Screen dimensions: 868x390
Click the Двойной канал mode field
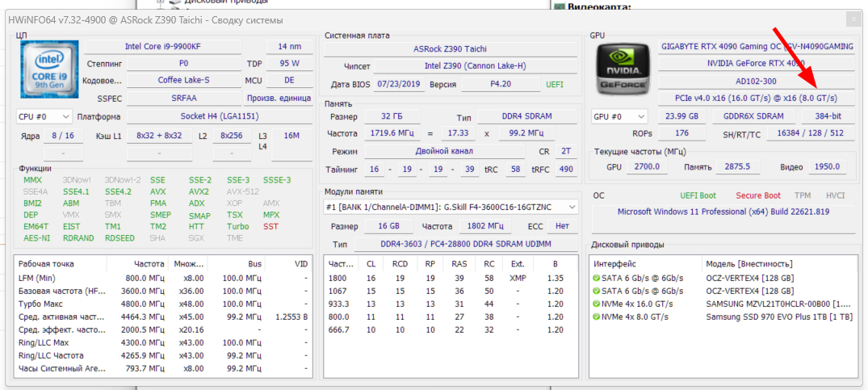point(445,151)
